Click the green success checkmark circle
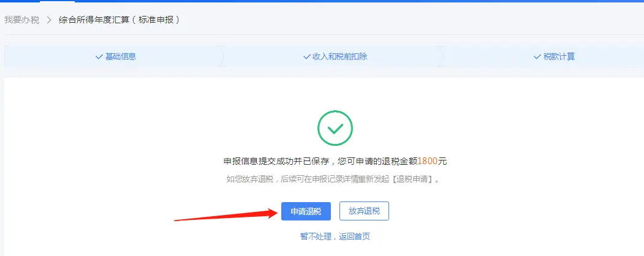Screen dimensions: 644x256 point(335,128)
